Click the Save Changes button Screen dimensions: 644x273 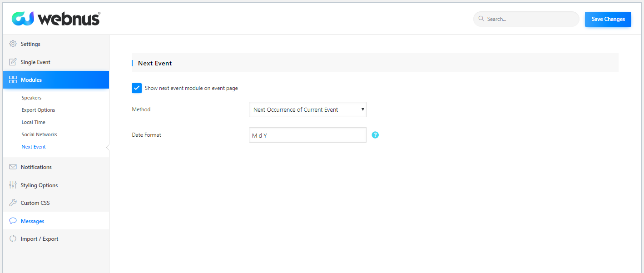(608, 19)
